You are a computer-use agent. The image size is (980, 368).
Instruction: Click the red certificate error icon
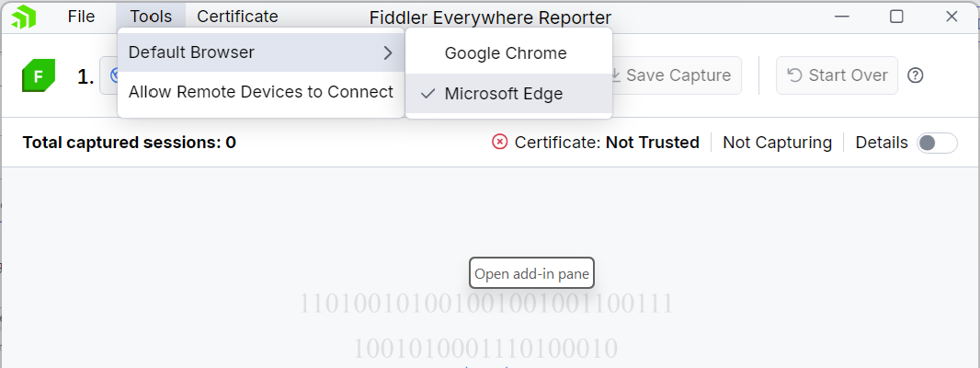click(x=499, y=142)
